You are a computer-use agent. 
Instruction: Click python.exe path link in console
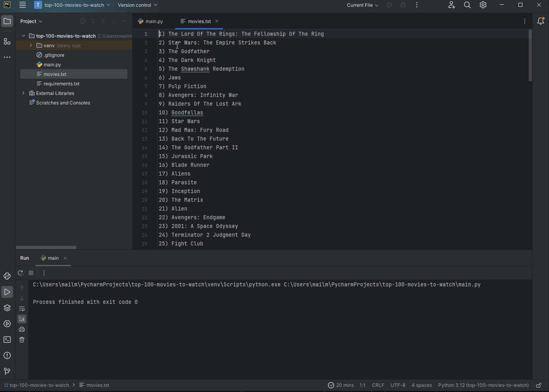(157, 285)
